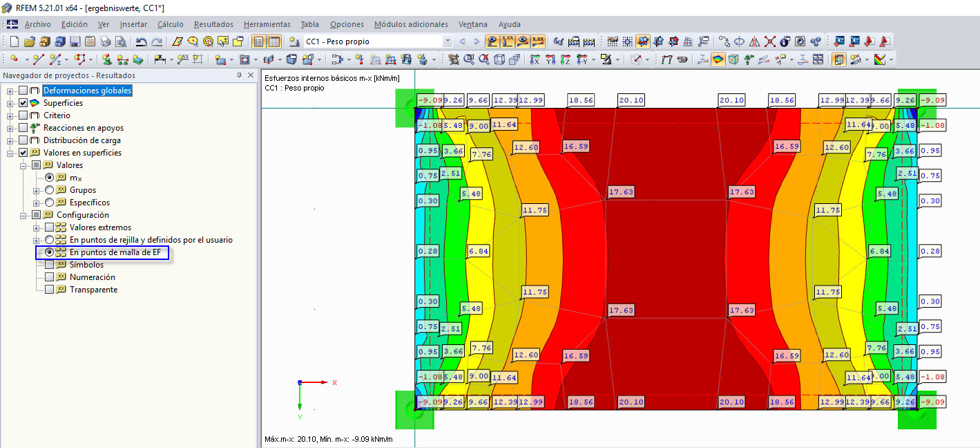
Task: Click the Redo arrow icon
Action: 157,41
